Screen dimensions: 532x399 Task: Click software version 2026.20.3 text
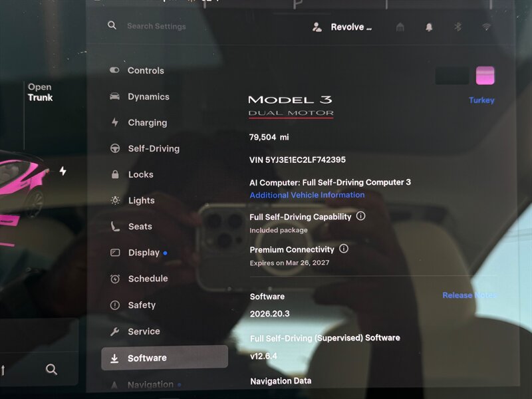[270, 313]
